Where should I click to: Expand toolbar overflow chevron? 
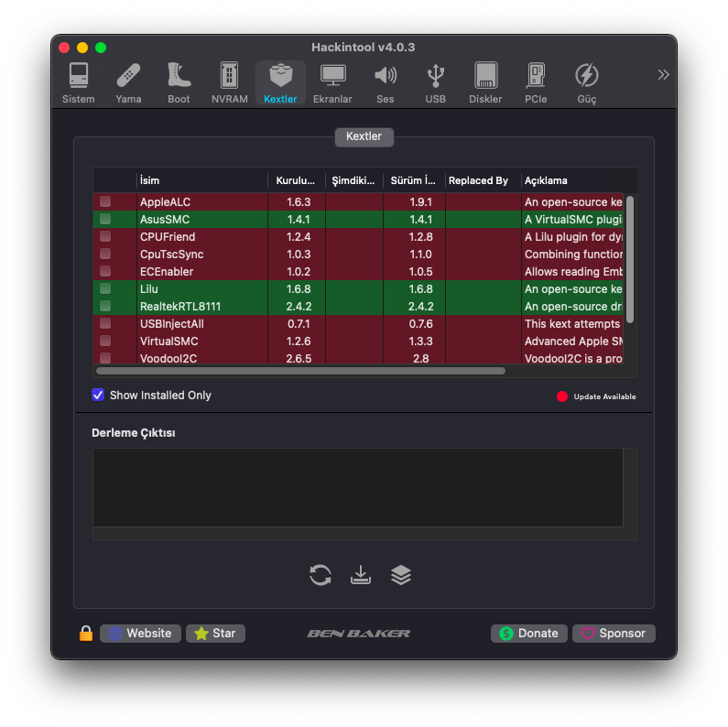[x=663, y=75]
